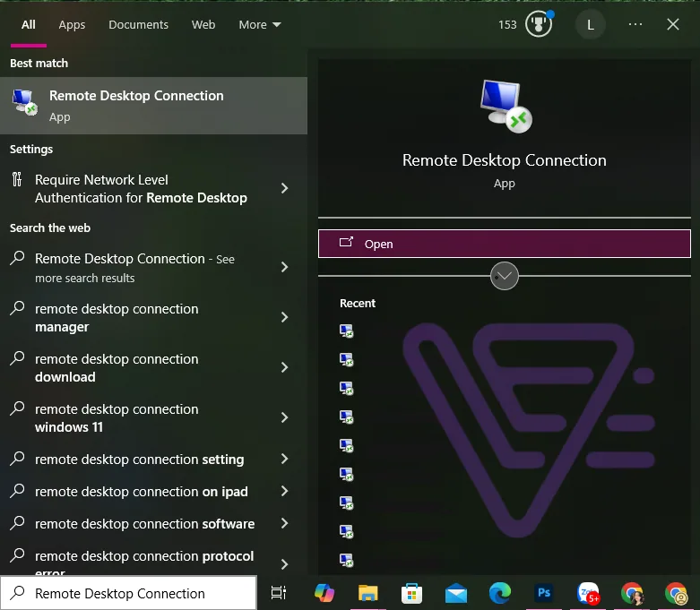Click the large Remote Desktop Connection preview icon
Image resolution: width=700 pixels, height=610 pixels.
click(x=506, y=106)
